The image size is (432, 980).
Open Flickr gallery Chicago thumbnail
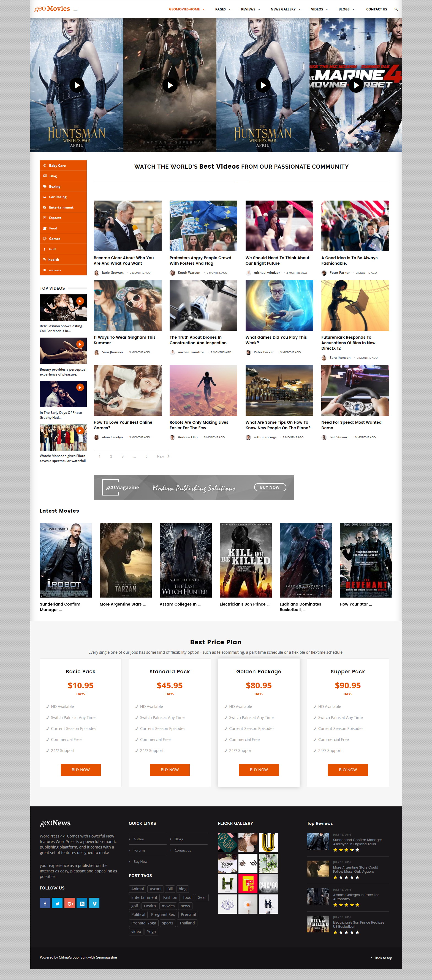click(x=268, y=883)
